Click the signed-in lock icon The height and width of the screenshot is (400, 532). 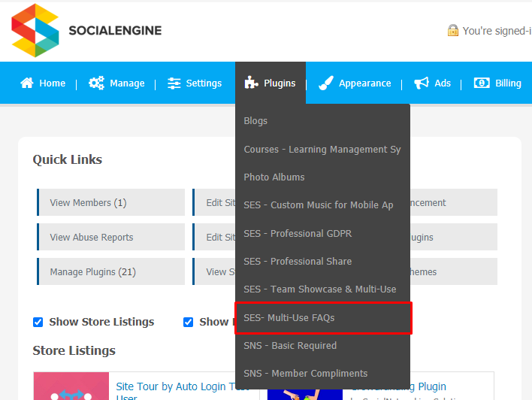[453, 30]
